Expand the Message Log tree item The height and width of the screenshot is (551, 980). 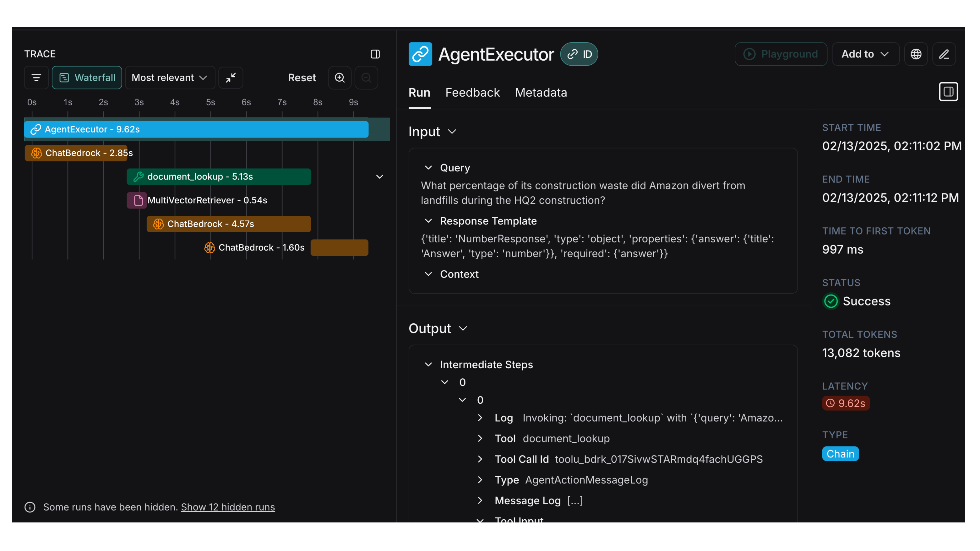(x=480, y=500)
